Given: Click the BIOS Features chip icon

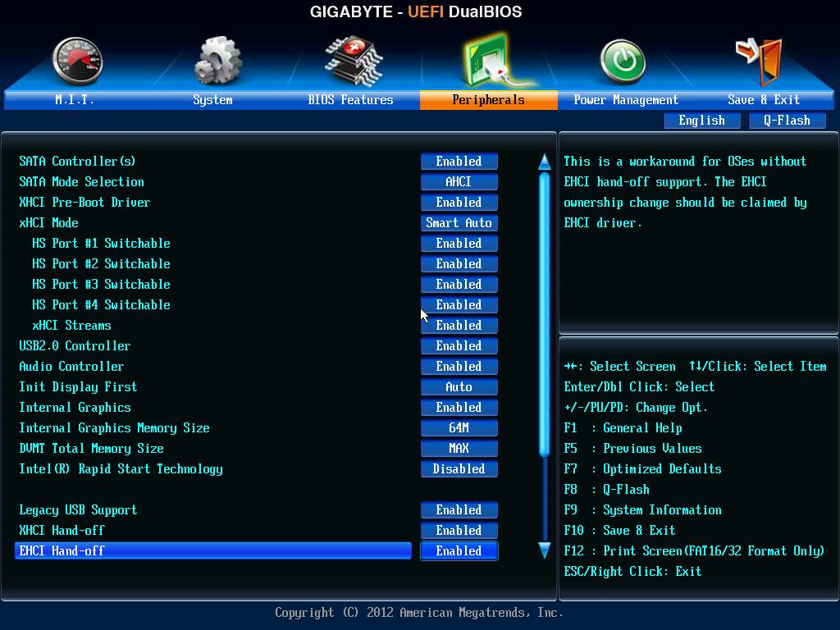Looking at the screenshot, I should coord(354,61).
